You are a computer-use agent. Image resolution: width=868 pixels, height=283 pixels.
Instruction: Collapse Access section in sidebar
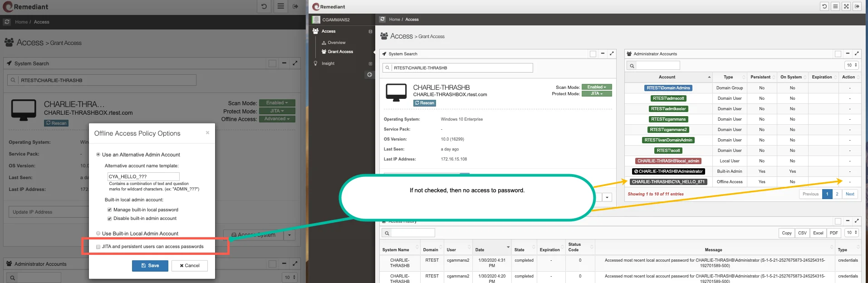coord(370,31)
